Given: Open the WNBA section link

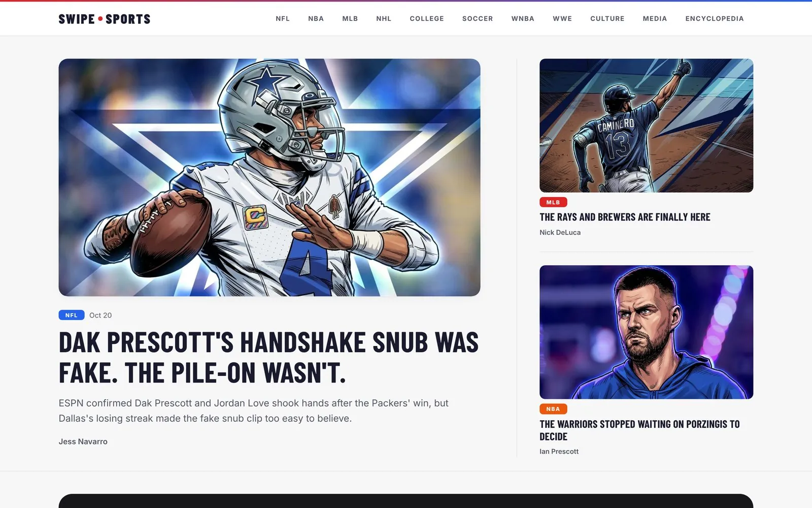Looking at the screenshot, I should 523,19.
